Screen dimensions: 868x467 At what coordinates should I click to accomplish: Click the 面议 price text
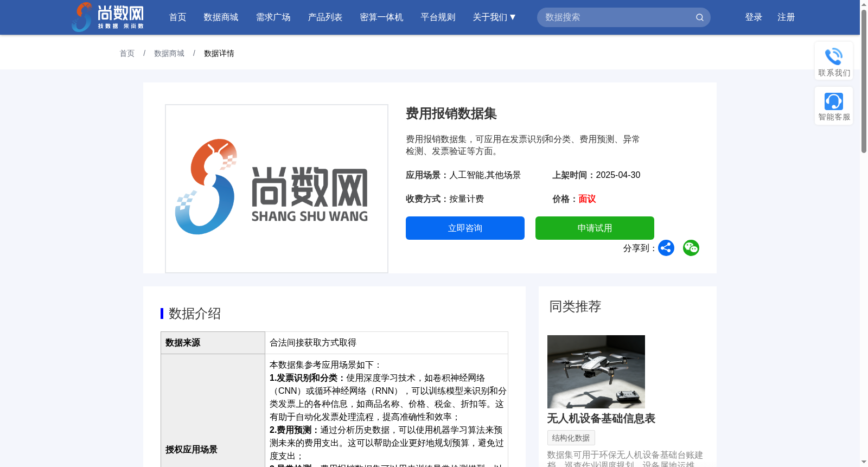pyautogui.click(x=587, y=199)
